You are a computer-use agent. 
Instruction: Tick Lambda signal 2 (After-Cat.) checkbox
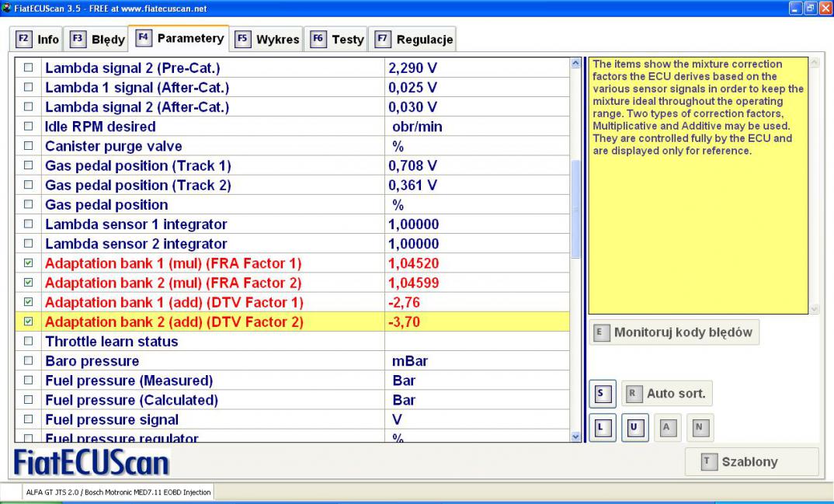28,107
